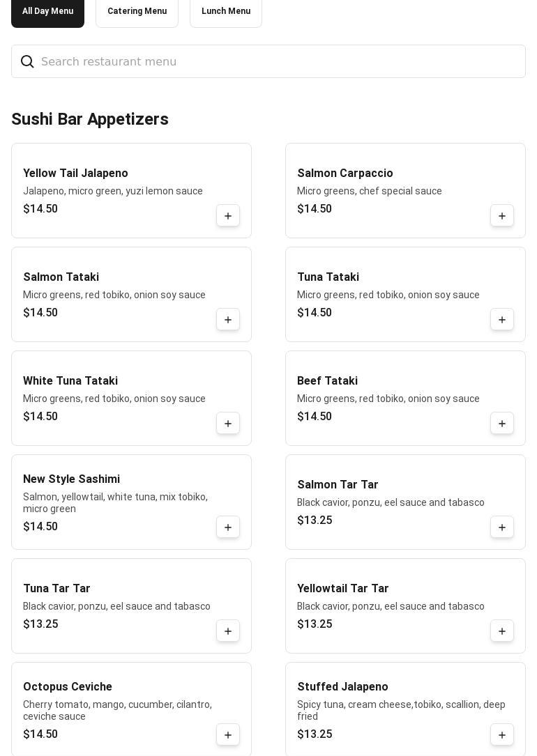Open the Stuffed Jalapeno item title
Image resolution: width=537 pixels, height=756 pixels.
(342, 687)
